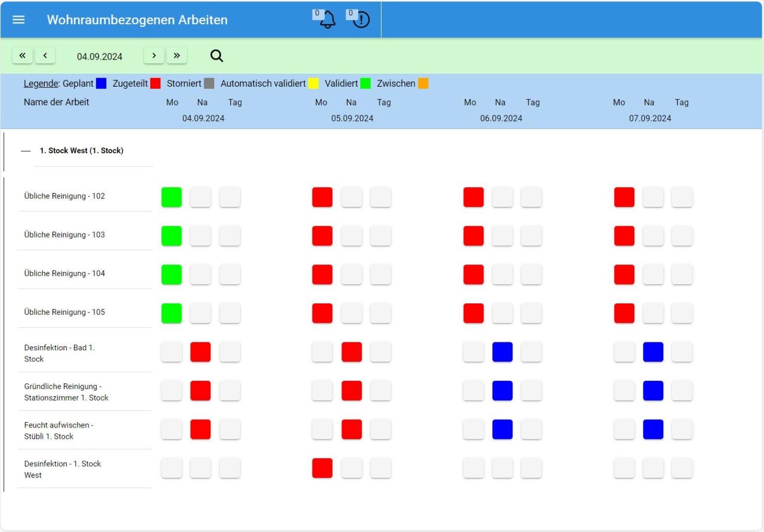The image size is (764, 532).
Task: Toggle the blue Na square for Feucht aufwischen under 06.09.2024
Action: click(502, 429)
